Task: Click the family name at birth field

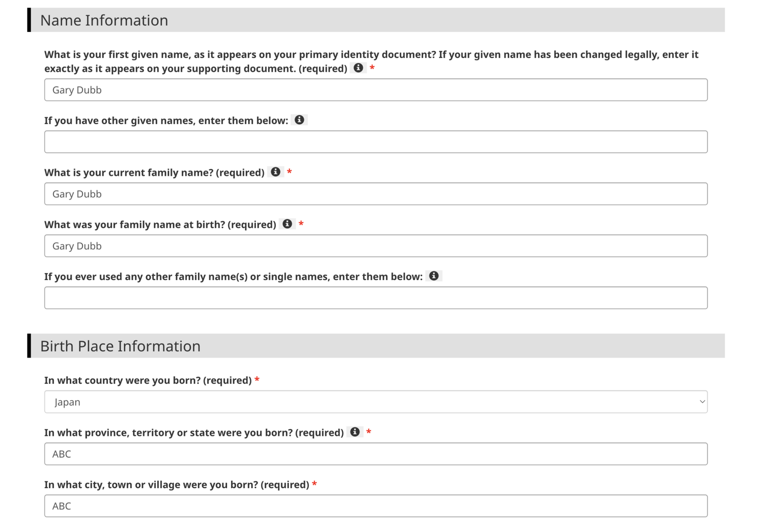Action: click(x=376, y=246)
